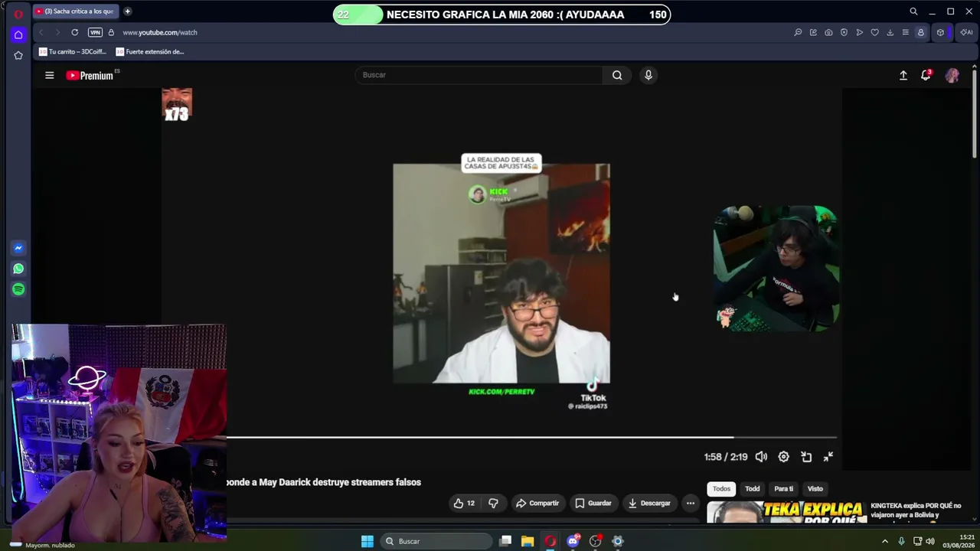980x551 pixels.
Task: Open File Explorer from the taskbar
Action: 528,541
